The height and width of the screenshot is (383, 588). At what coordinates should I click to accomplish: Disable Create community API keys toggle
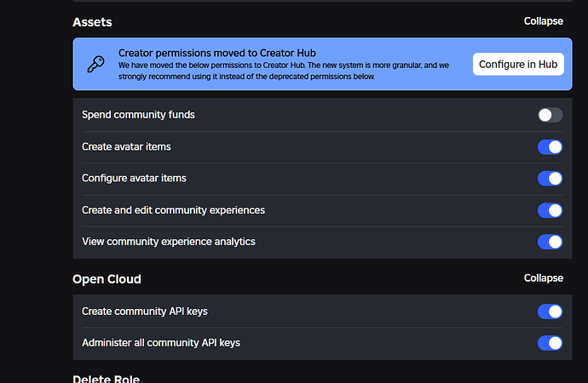pyautogui.click(x=551, y=312)
